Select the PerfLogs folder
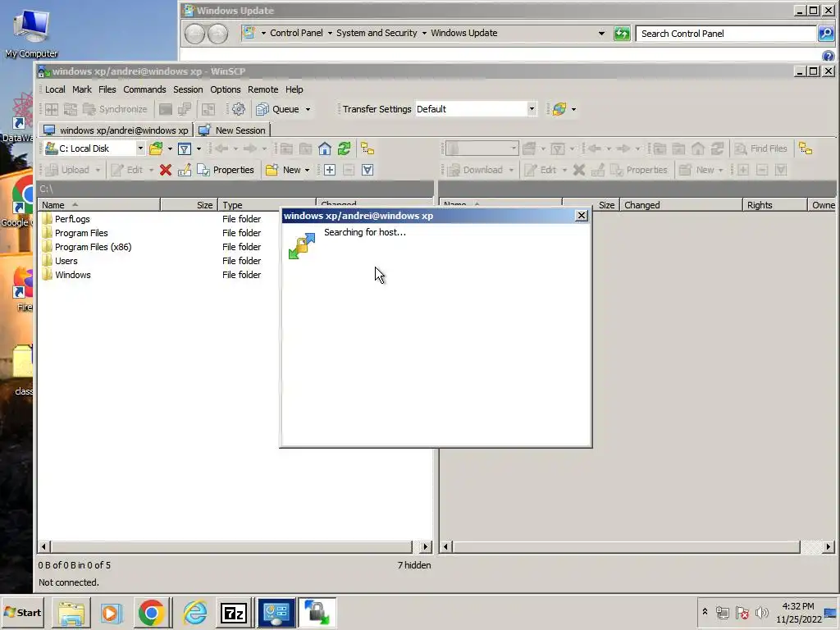Viewport: 840px width, 630px height. [x=72, y=219]
